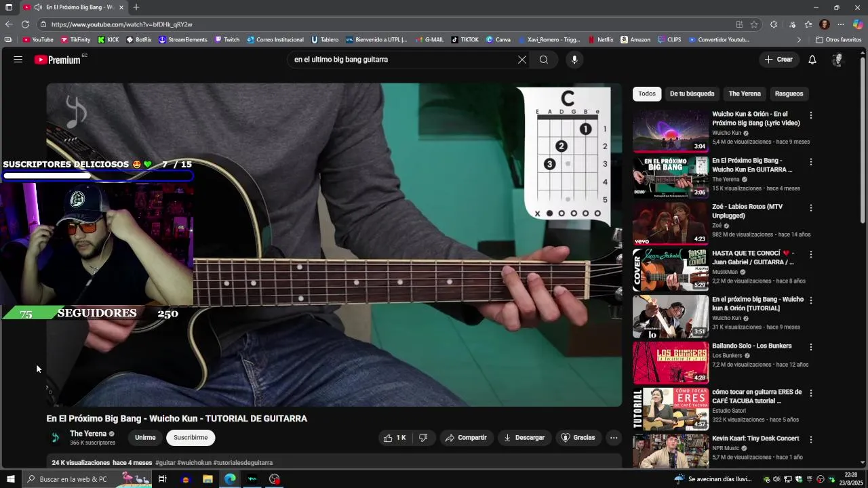Open the StreamElements bookmark
The image size is (868, 488).
(182, 39)
